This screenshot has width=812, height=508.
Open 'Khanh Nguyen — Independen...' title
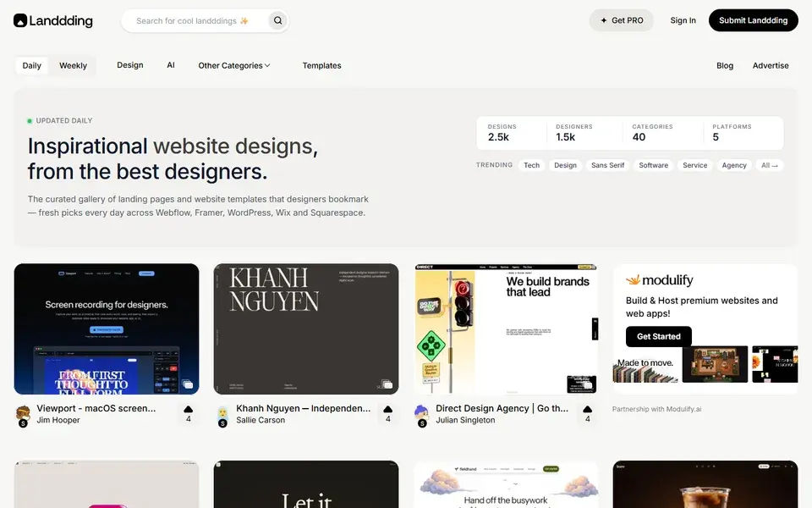click(x=304, y=408)
